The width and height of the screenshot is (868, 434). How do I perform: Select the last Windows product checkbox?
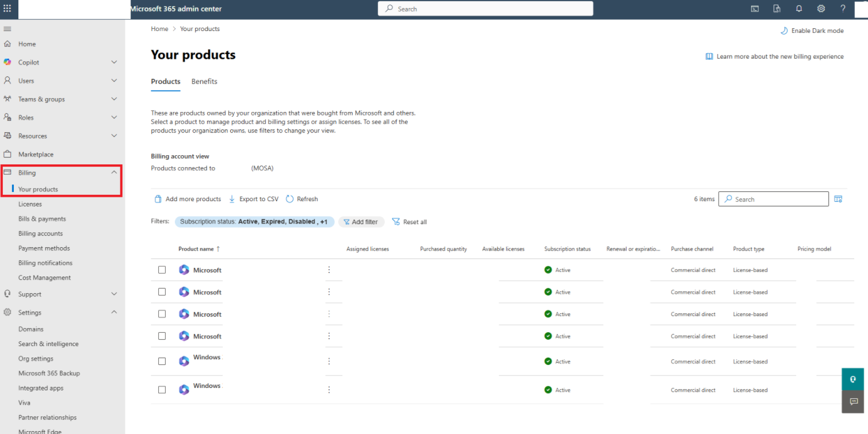162,389
